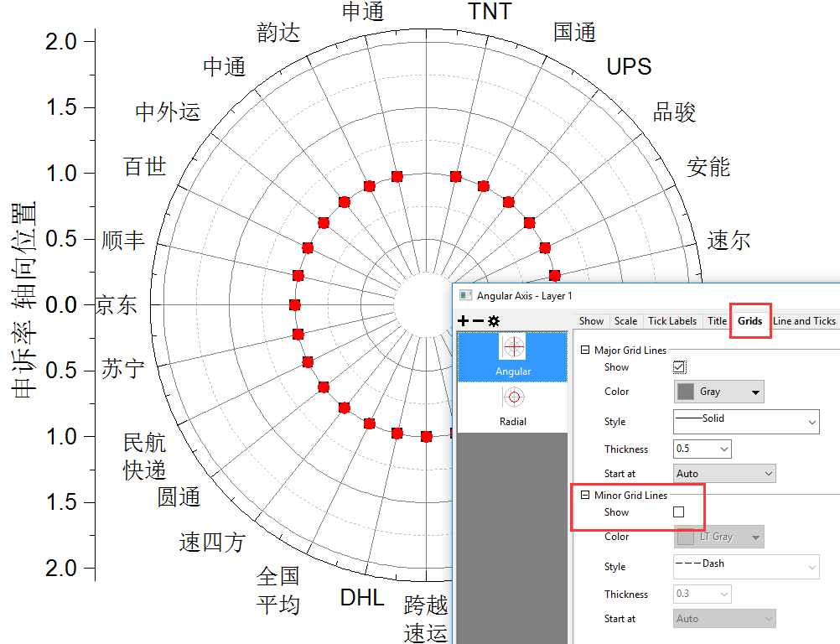Screen dimensions: 840x644
Task: Switch to the Tick Labels tab
Action: [x=672, y=320]
